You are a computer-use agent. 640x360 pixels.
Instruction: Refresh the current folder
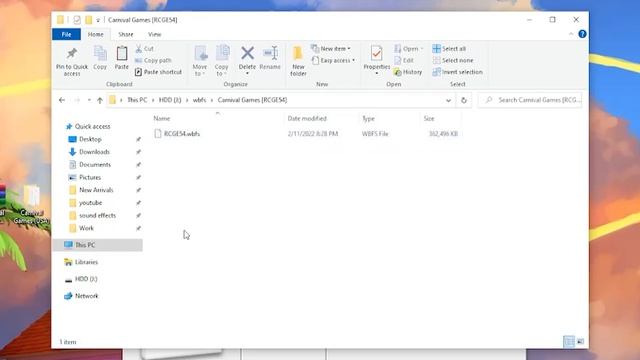[x=464, y=100]
